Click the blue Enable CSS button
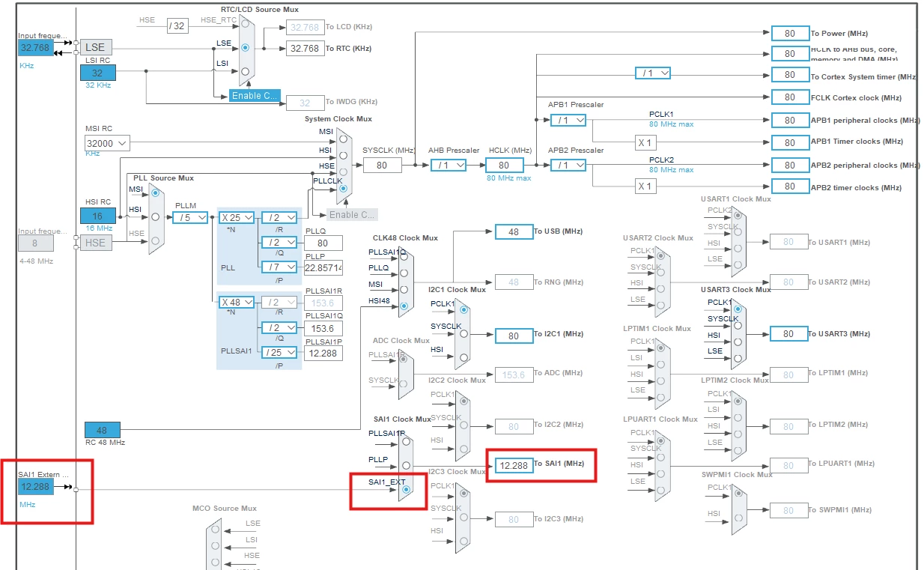Viewport: 924px width, 570px height. tap(255, 95)
